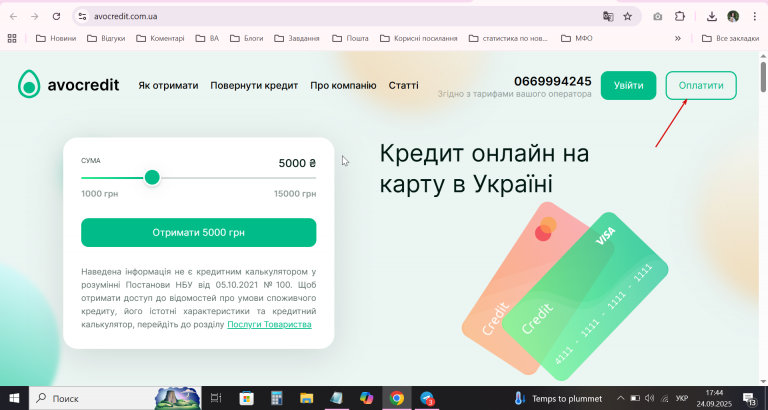Image resolution: width=768 pixels, height=410 pixels.
Task: Open the Коментарі bookmark folder
Action: coord(160,38)
